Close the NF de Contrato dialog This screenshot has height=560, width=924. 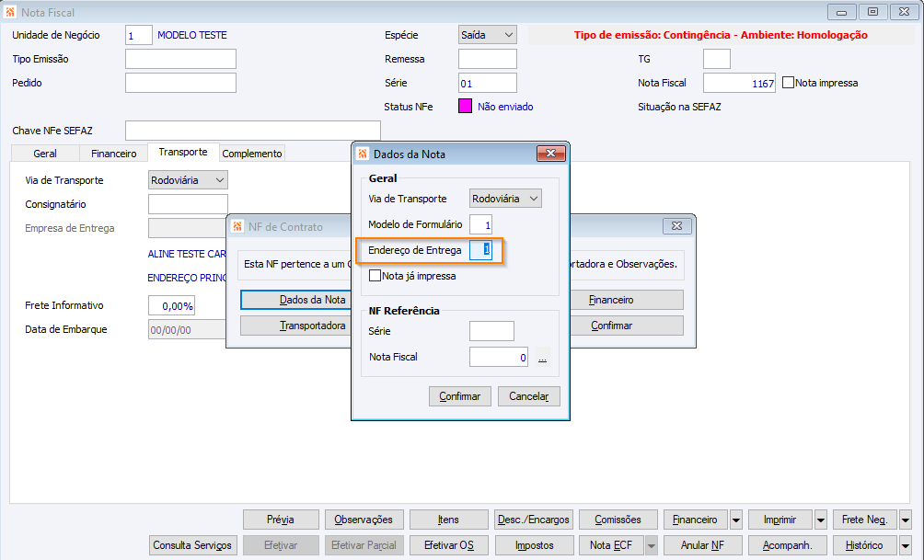coord(677,225)
